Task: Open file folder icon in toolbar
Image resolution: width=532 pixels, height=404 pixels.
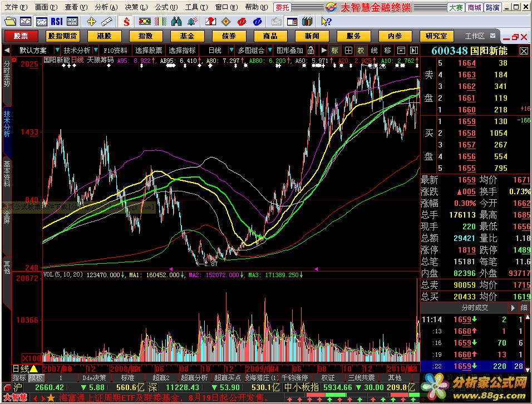Action: (10, 22)
